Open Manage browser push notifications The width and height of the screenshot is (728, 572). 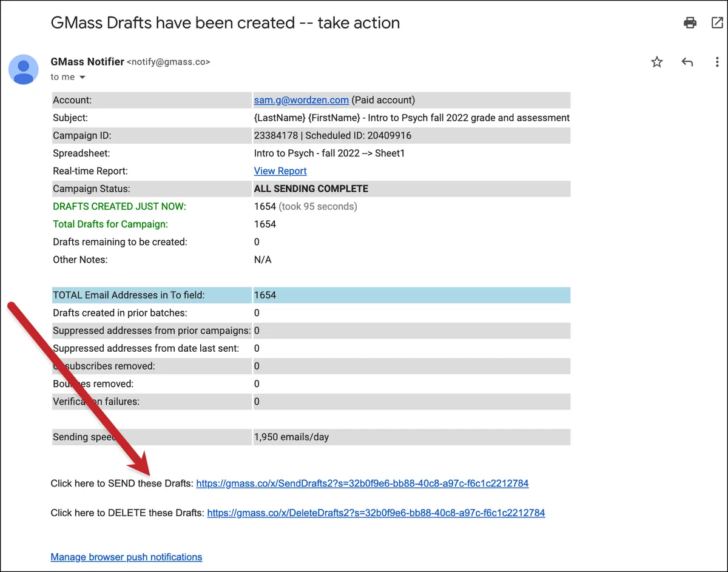[x=126, y=557]
